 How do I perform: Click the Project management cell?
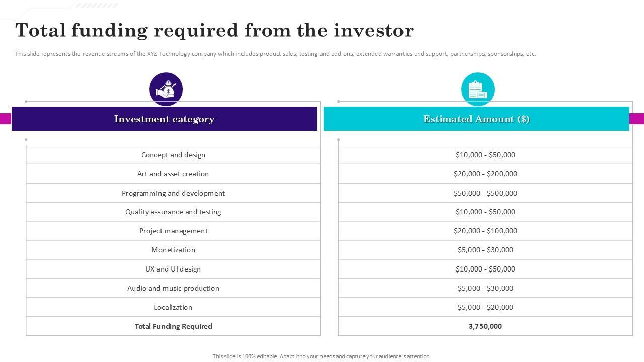173,231
